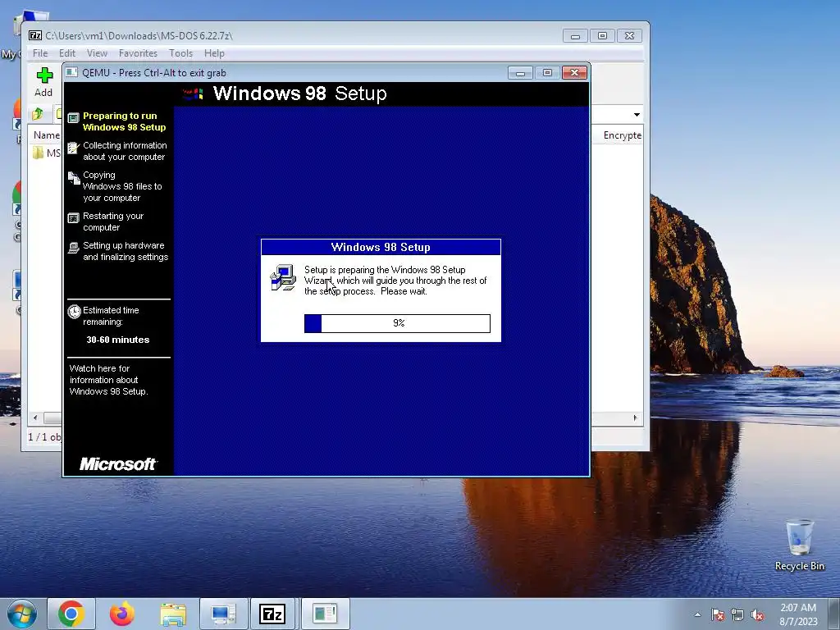840x630 pixels.
Task: Click the Copying Windows 98 files step icon
Action: click(73, 178)
